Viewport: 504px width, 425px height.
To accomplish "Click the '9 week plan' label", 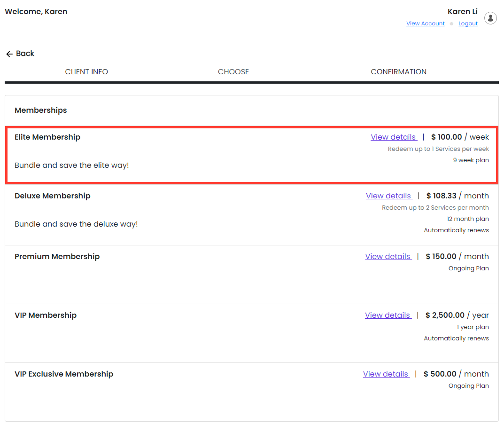I will (x=471, y=160).
